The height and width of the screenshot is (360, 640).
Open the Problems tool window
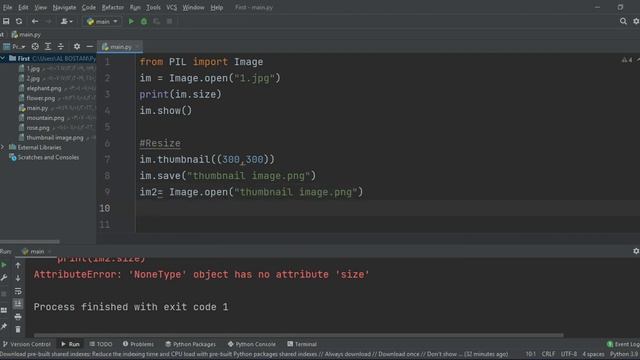pyautogui.click(x=138, y=344)
